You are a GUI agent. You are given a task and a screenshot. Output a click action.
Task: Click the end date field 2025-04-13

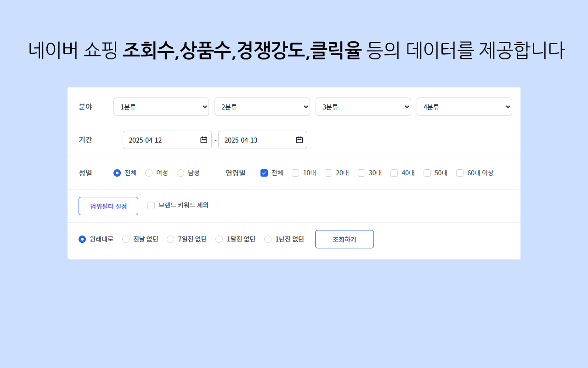point(263,140)
